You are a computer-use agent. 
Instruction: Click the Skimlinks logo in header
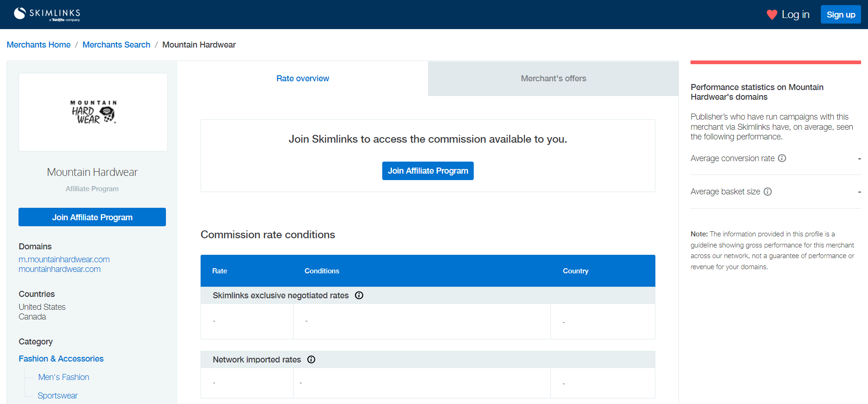(x=47, y=14)
